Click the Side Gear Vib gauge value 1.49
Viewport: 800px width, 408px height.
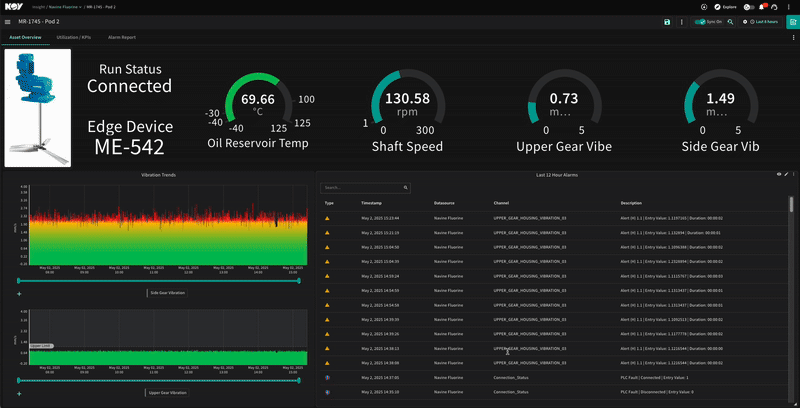(x=720, y=98)
